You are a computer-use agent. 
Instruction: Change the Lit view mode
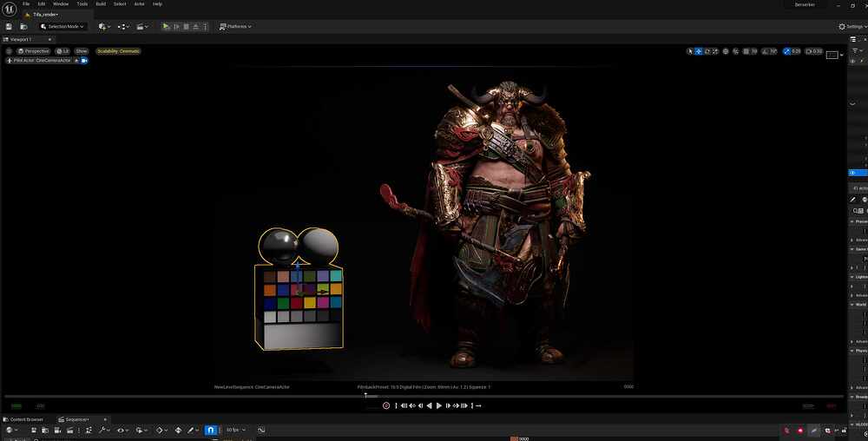pos(62,51)
